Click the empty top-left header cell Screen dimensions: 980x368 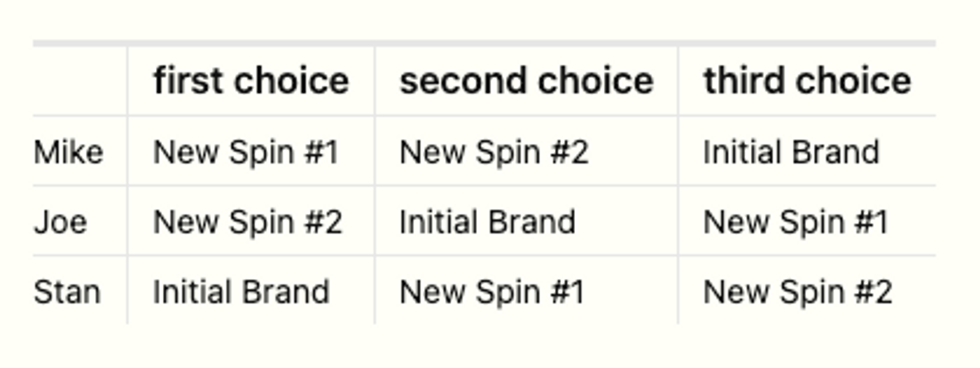click(x=80, y=81)
